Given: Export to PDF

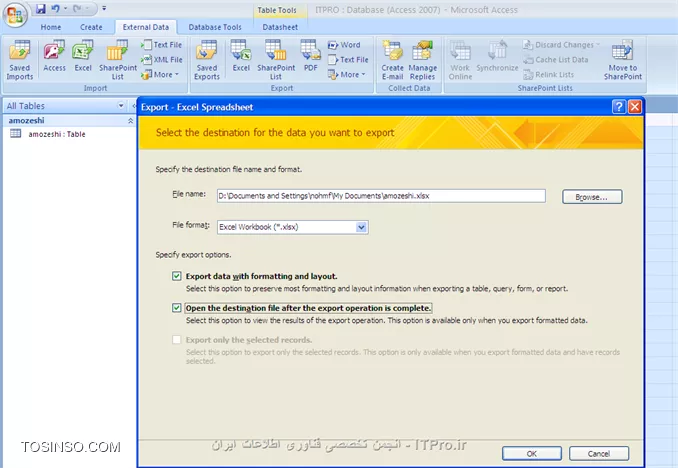Looking at the screenshot, I should coord(310,56).
